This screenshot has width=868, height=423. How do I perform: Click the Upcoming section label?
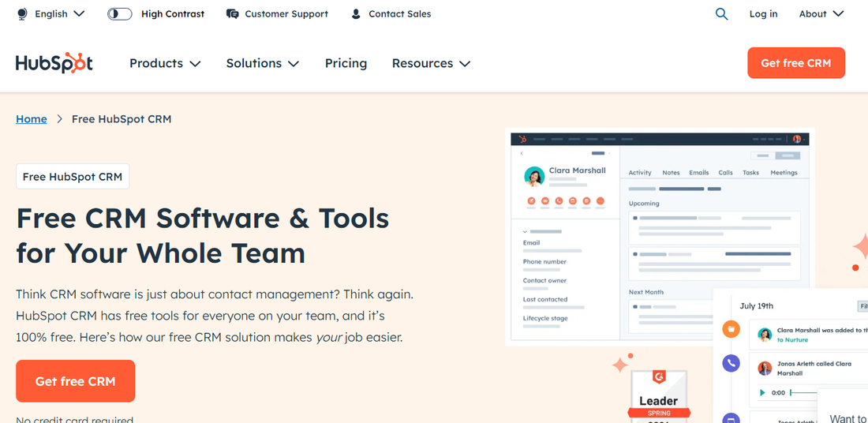pyautogui.click(x=644, y=203)
